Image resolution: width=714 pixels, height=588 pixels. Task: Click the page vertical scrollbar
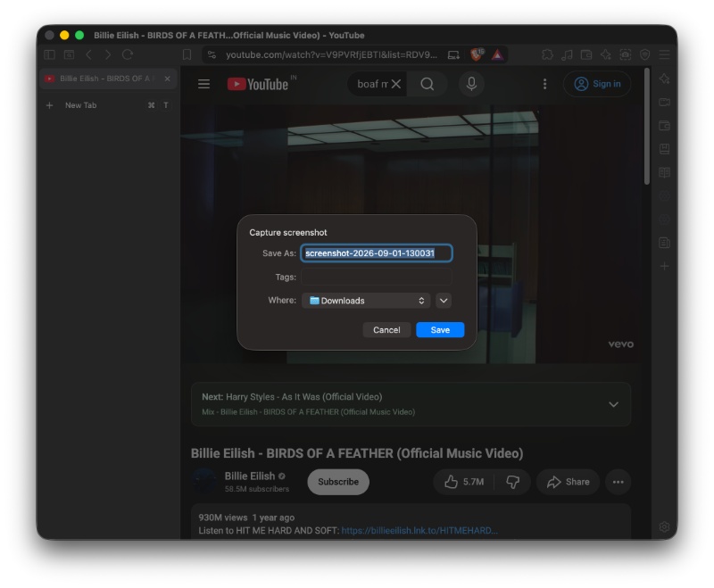[646, 127]
